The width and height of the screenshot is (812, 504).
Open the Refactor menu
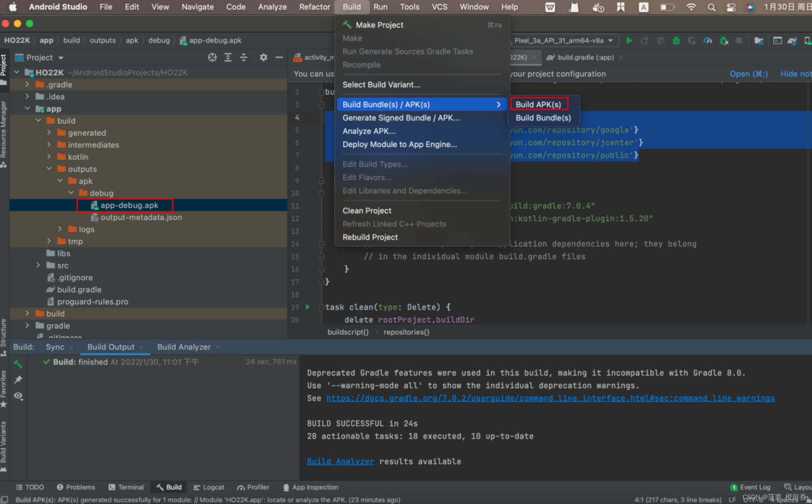point(314,7)
